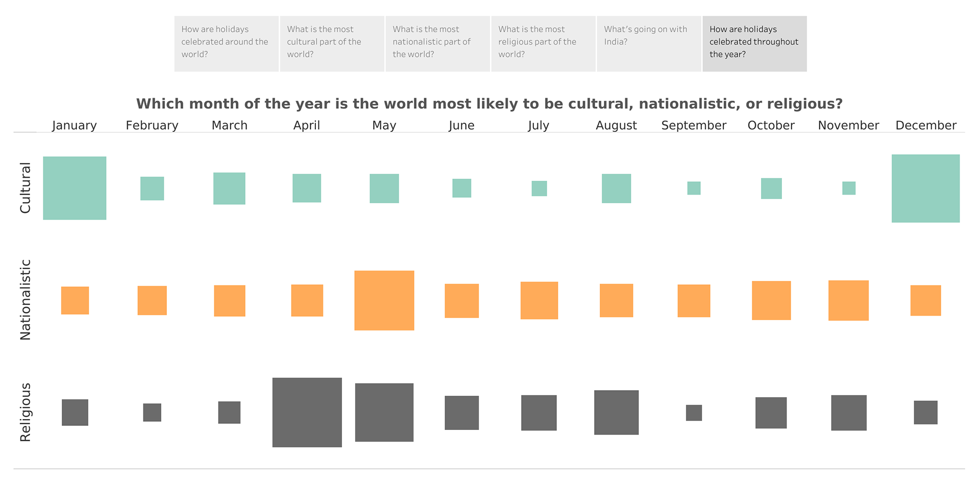
Task: Select the green Cultural square for December
Action: click(925, 188)
